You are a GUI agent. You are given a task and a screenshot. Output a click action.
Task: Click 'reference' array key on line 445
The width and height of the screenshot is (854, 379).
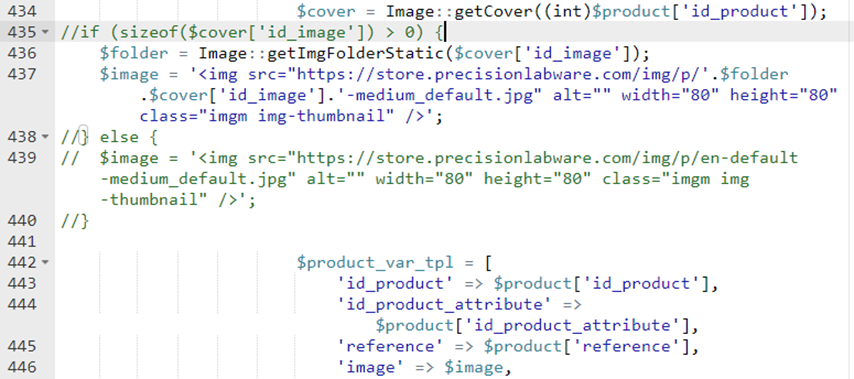coord(390,347)
